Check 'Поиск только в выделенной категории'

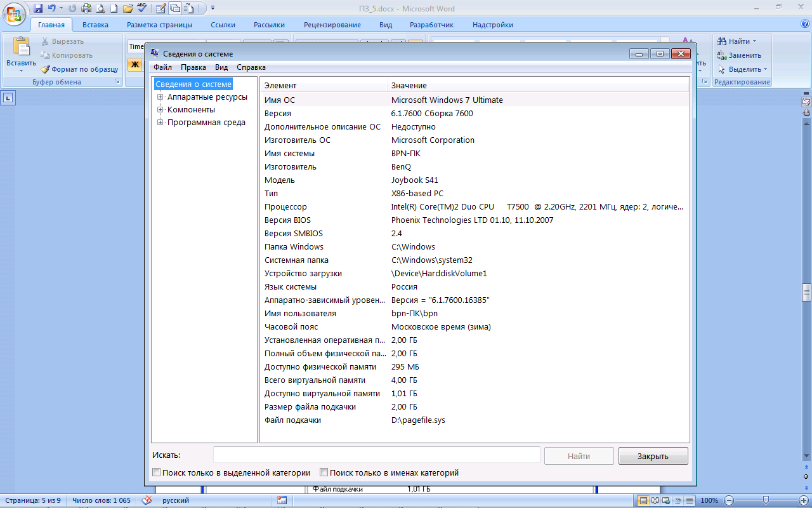[x=157, y=472]
